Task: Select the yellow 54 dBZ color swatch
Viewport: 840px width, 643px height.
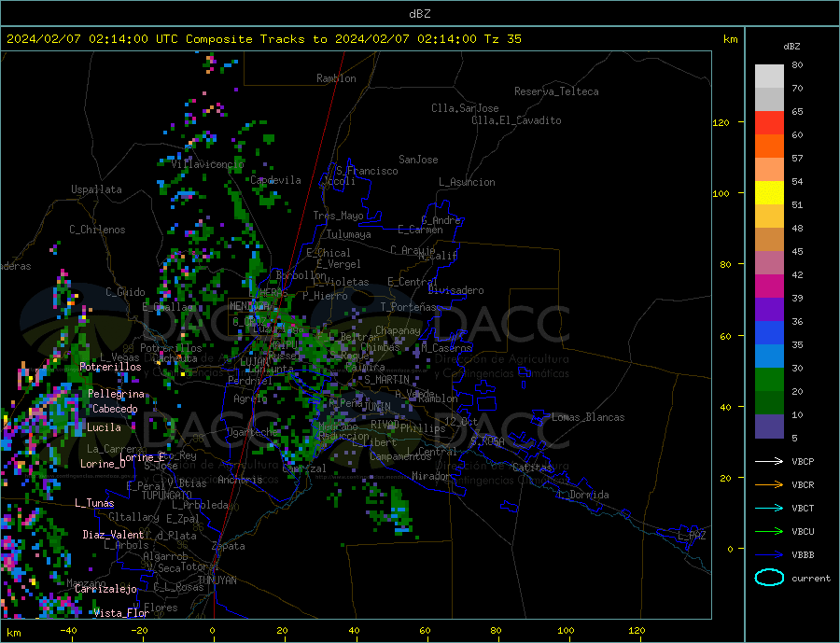Action: click(769, 193)
